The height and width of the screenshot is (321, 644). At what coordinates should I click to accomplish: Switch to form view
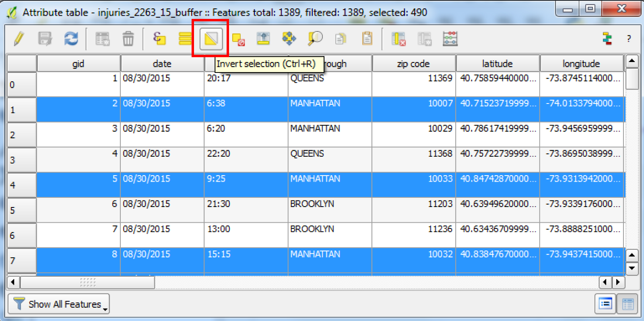click(605, 304)
